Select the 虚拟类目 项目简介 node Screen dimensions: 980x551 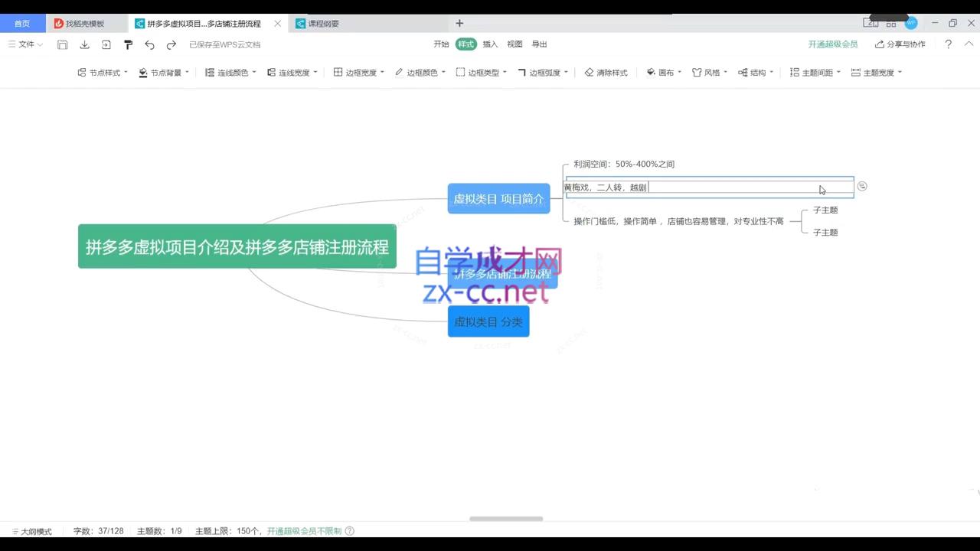(x=498, y=199)
